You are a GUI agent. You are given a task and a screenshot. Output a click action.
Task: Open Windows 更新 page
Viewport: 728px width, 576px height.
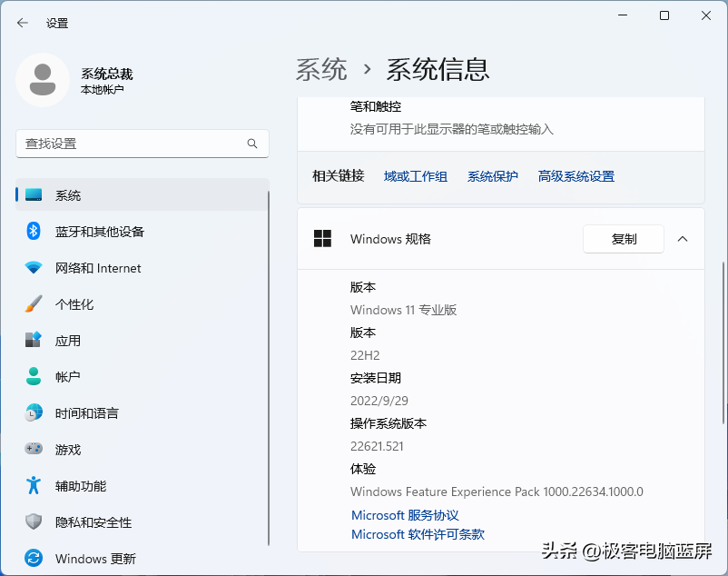click(x=143, y=558)
